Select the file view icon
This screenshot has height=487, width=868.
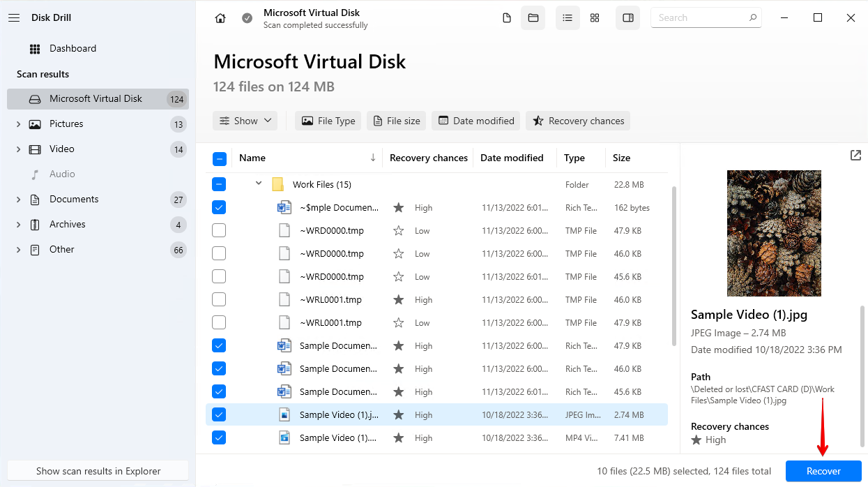(507, 17)
